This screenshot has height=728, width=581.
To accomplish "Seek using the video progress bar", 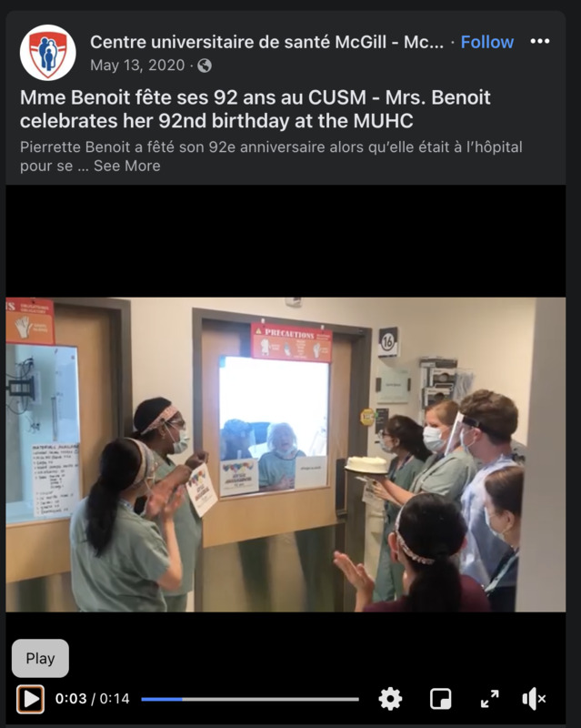I will pos(250,699).
